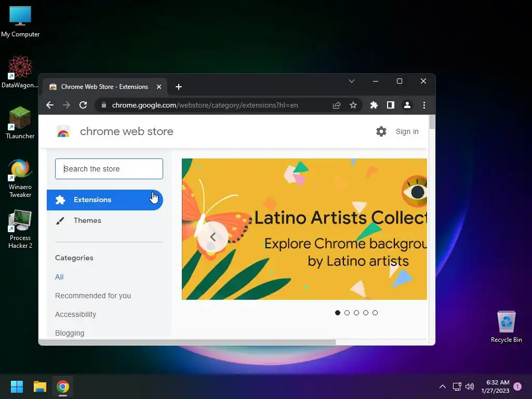Screen dimensions: 532x399
Task: Close the Chrome Web Store tab
Action: (x=159, y=87)
